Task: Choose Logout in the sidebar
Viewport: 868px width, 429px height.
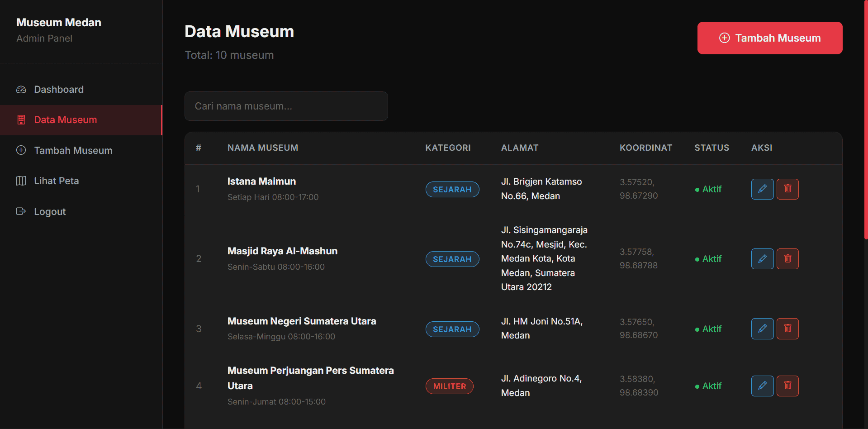Action: click(81, 211)
